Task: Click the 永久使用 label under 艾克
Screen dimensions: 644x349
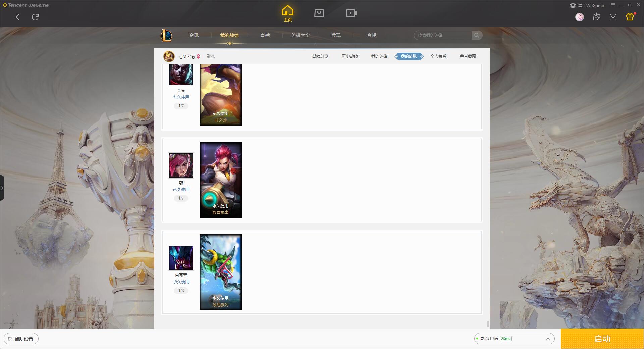Action: coord(181,97)
